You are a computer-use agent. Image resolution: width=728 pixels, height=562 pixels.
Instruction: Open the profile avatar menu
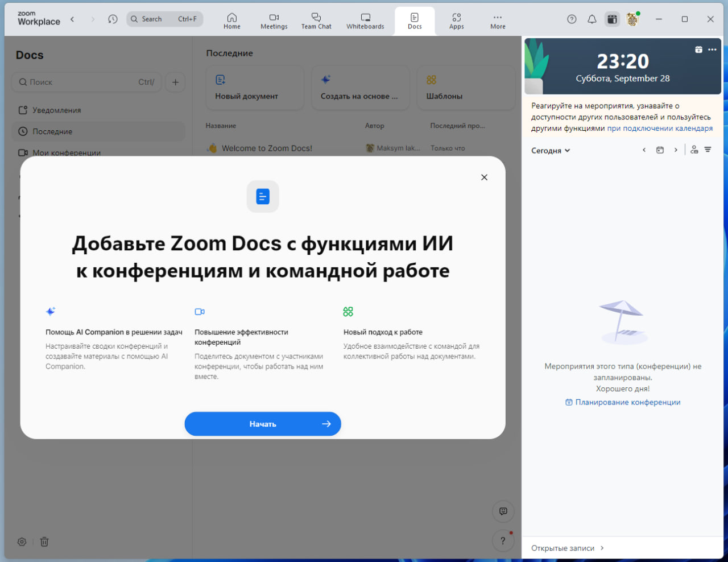tap(632, 19)
